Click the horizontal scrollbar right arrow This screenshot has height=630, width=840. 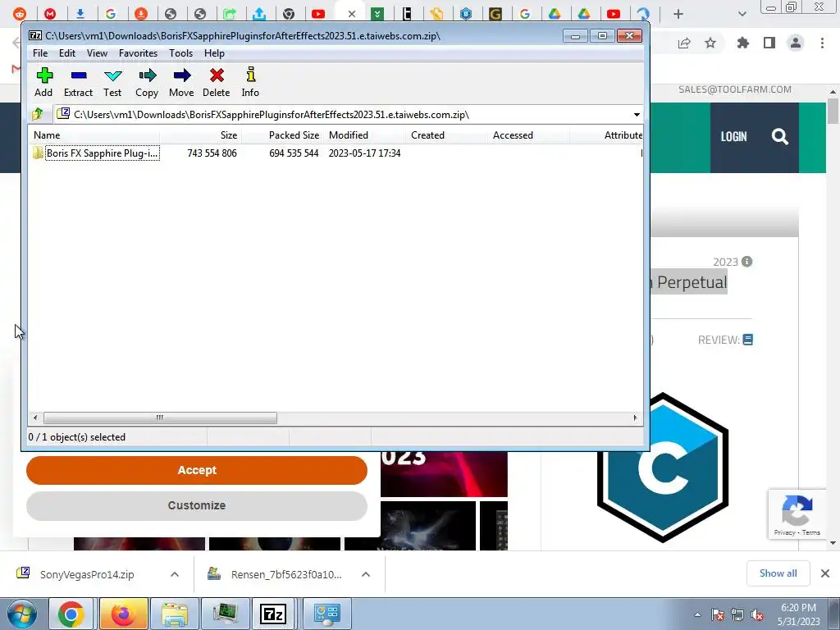click(x=636, y=418)
